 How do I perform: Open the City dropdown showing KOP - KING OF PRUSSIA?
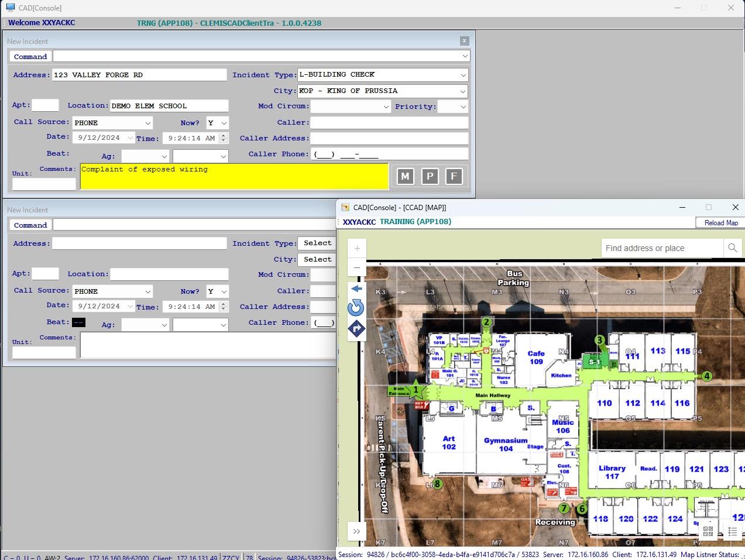click(463, 91)
